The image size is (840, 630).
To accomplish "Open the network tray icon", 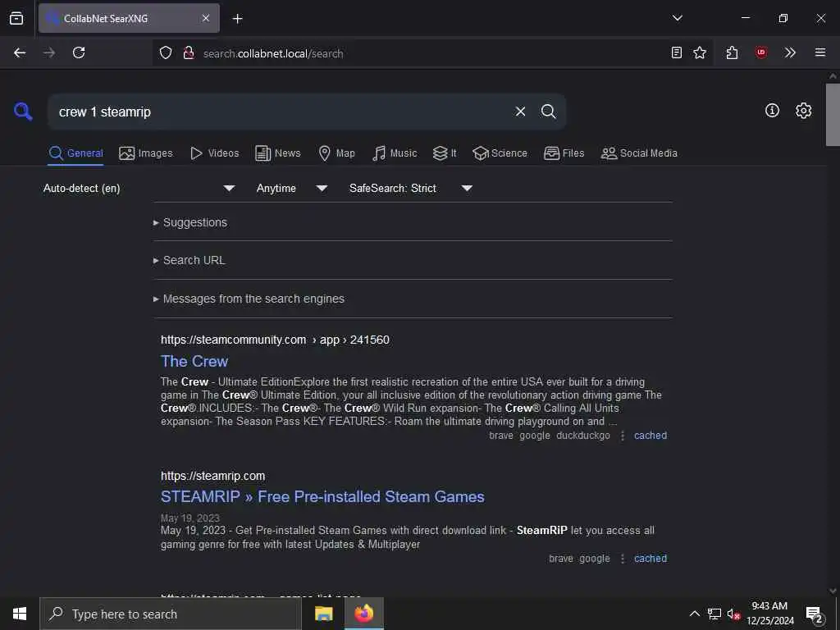I will click(x=714, y=614).
